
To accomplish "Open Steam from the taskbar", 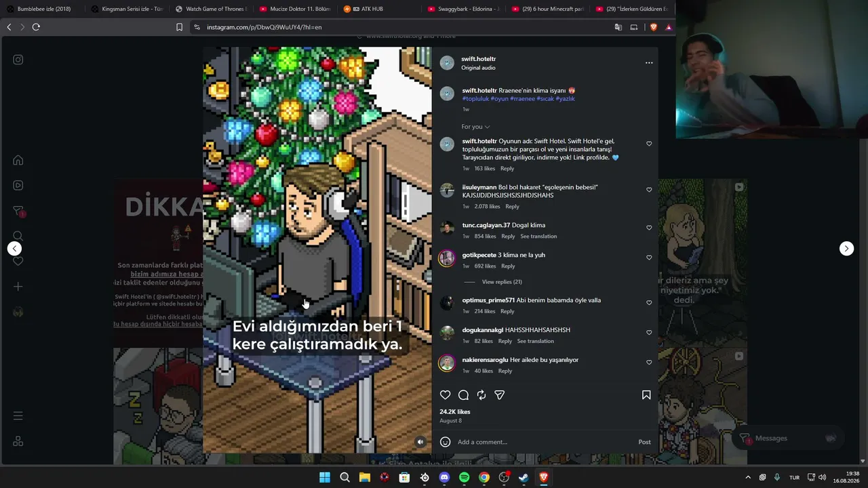I will tap(524, 477).
